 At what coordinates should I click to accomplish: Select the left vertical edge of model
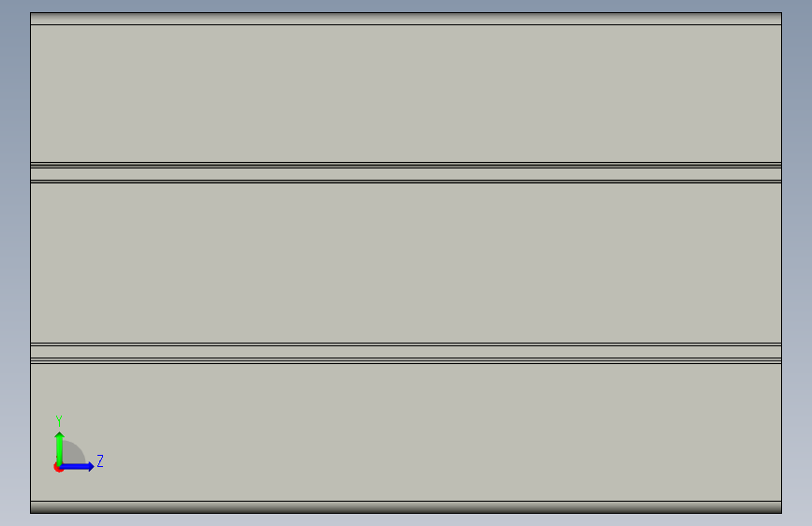click(x=31, y=263)
